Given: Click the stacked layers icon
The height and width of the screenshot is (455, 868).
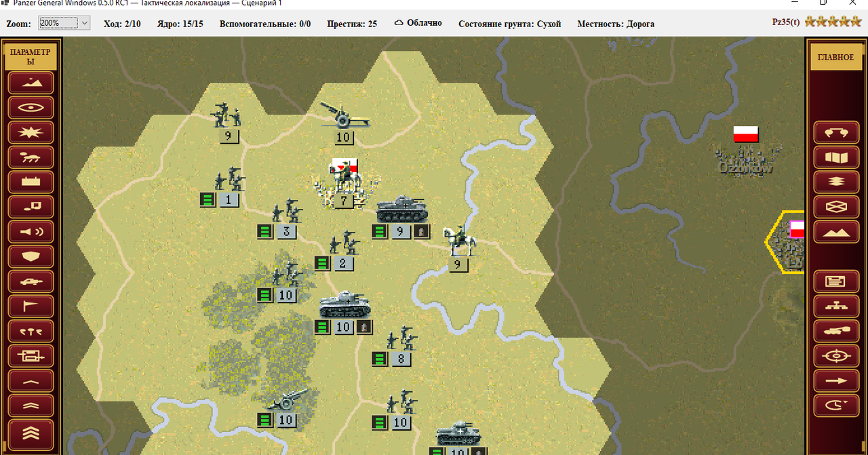Looking at the screenshot, I should (x=835, y=182).
